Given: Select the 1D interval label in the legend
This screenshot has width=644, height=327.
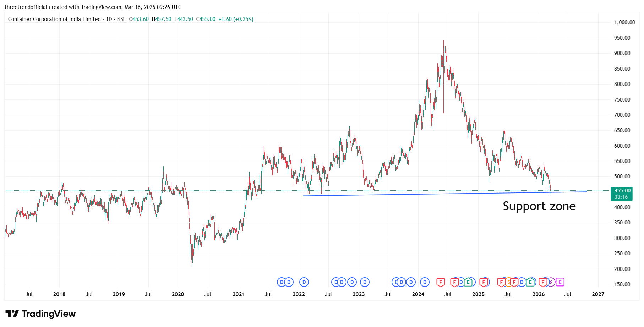Looking at the screenshot, I should (x=109, y=19).
